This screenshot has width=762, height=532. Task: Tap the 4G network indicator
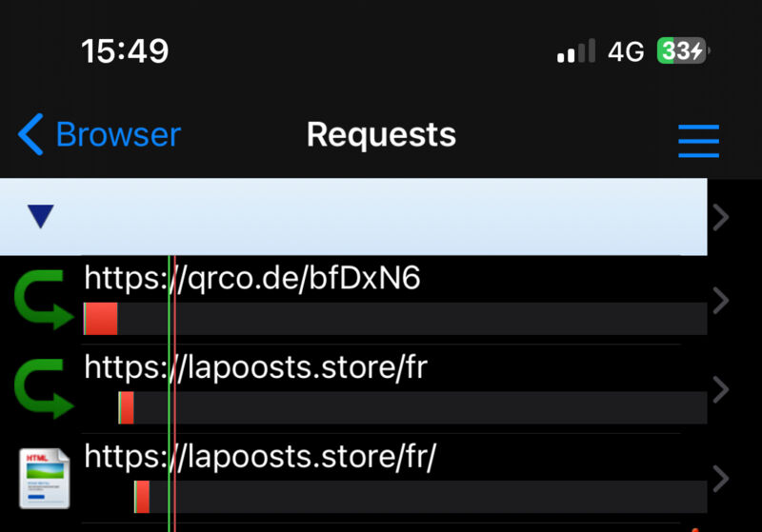pyautogui.click(x=626, y=51)
